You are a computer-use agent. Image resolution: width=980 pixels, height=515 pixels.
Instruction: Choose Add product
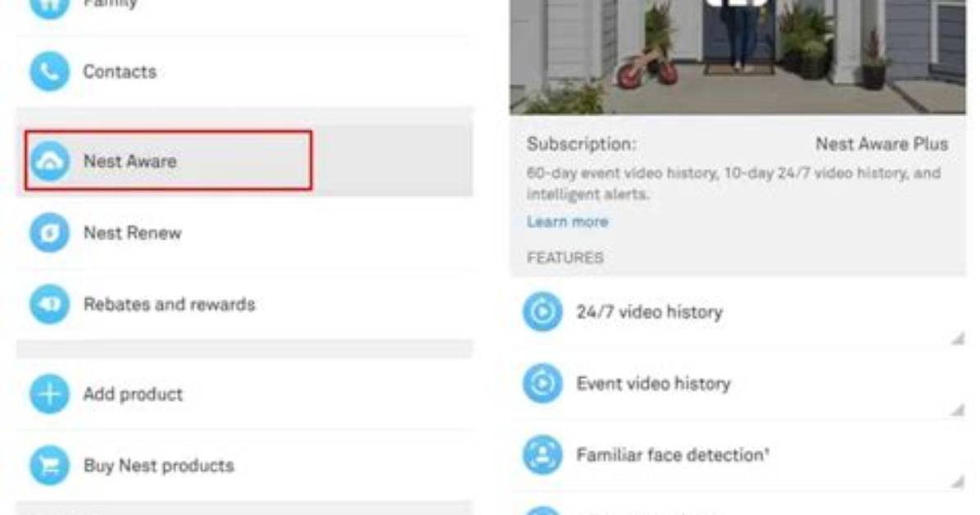tap(244, 394)
